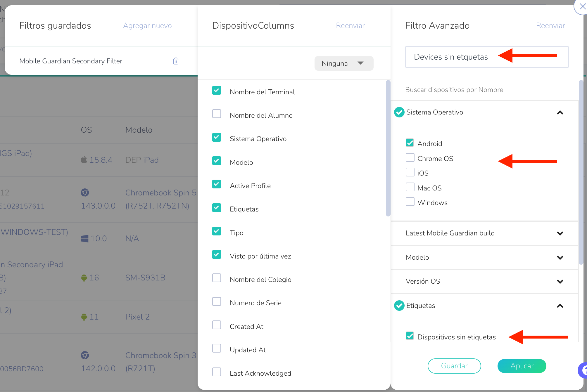Click the green checkmark beside Sistema Operativo section
Screen dimensions: 587x392
click(399, 112)
